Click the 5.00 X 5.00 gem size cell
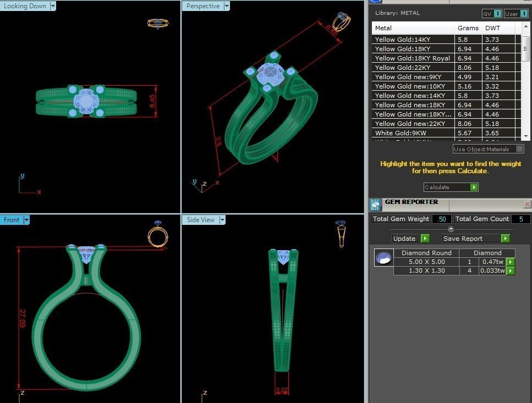This screenshot has width=532, height=403. pyautogui.click(x=426, y=262)
